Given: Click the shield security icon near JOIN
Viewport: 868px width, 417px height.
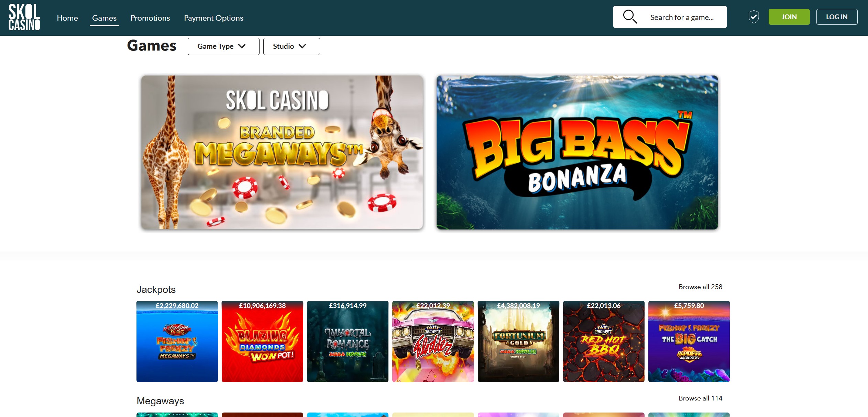Looking at the screenshot, I should point(754,16).
